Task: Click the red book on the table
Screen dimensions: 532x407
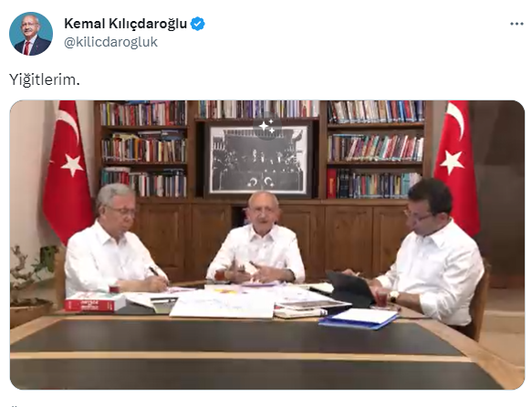Action: click(x=95, y=302)
